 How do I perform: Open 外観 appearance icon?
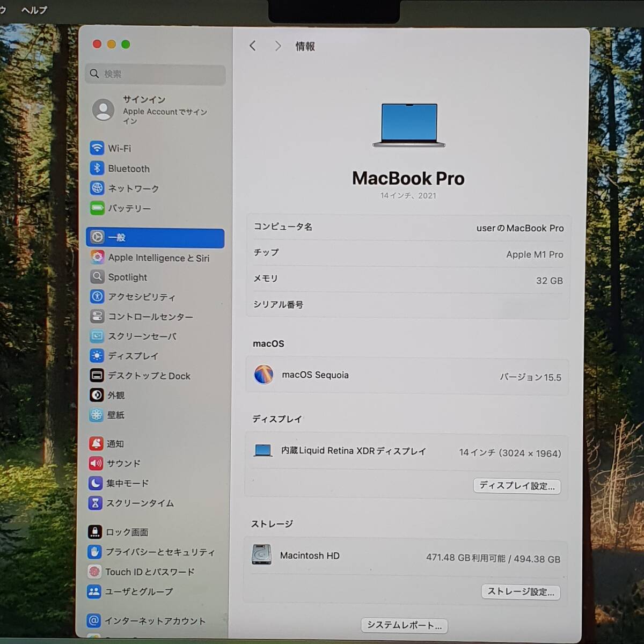(x=97, y=395)
